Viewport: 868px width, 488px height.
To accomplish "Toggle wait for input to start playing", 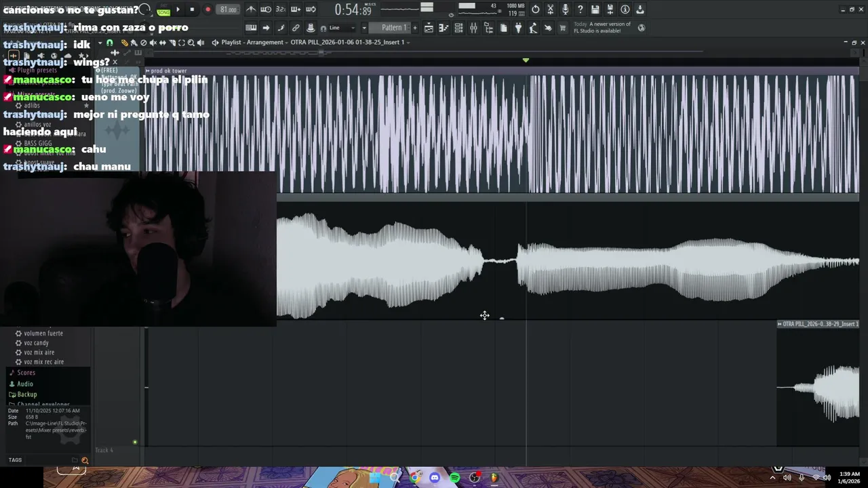I will click(266, 9).
